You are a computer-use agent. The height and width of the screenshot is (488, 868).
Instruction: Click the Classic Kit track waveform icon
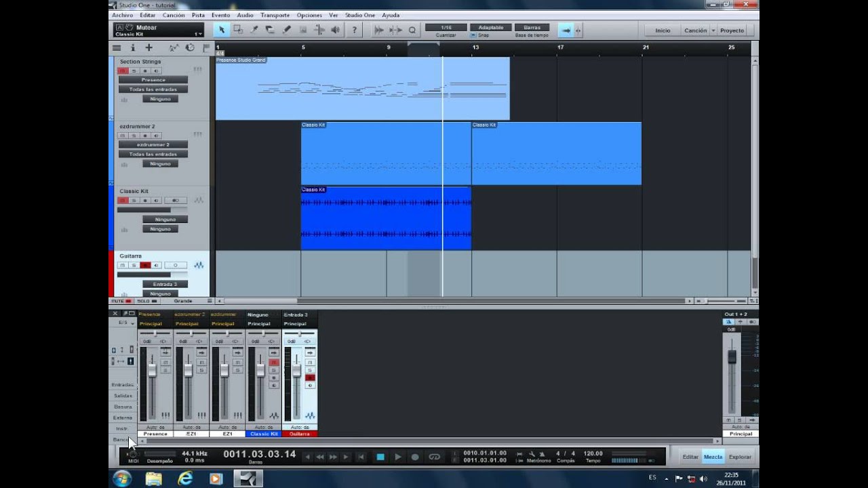pos(199,201)
